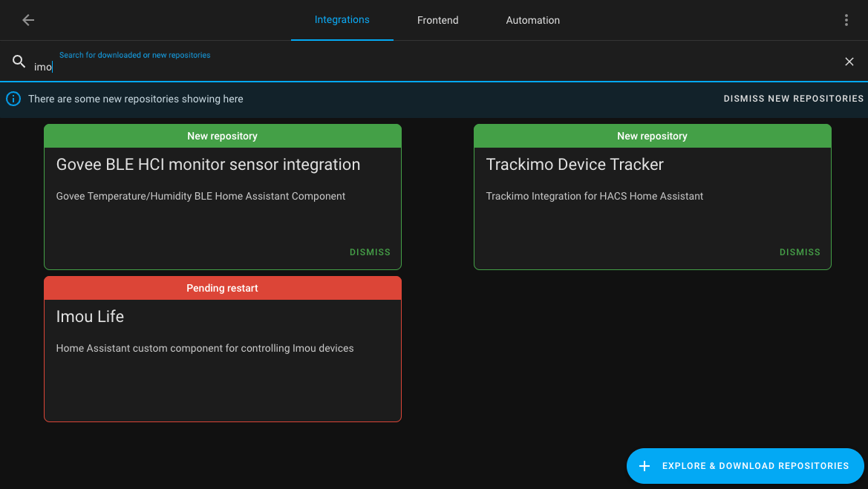Click the magnifier search icon

tap(19, 62)
